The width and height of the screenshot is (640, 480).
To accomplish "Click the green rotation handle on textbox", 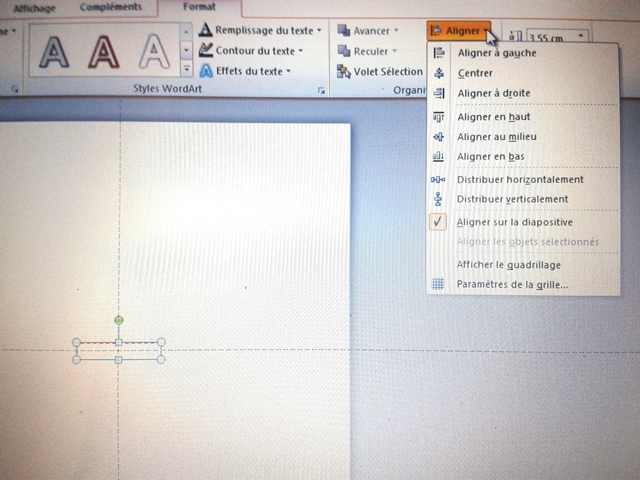I will 119,320.
